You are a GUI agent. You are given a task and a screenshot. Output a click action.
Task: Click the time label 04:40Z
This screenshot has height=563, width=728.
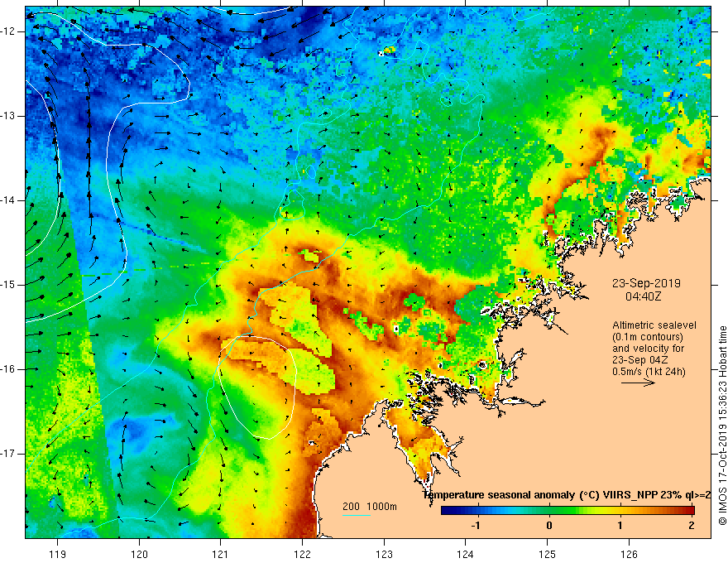pyautogui.click(x=643, y=296)
